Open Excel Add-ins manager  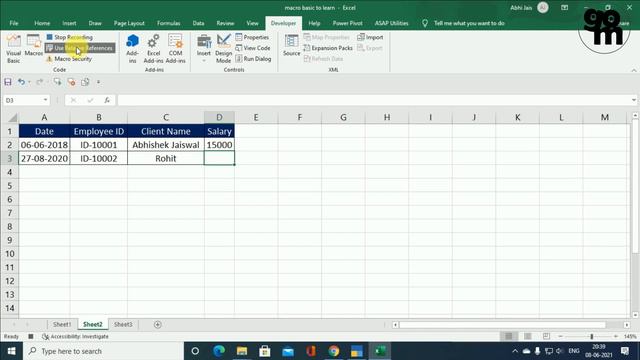point(153,48)
